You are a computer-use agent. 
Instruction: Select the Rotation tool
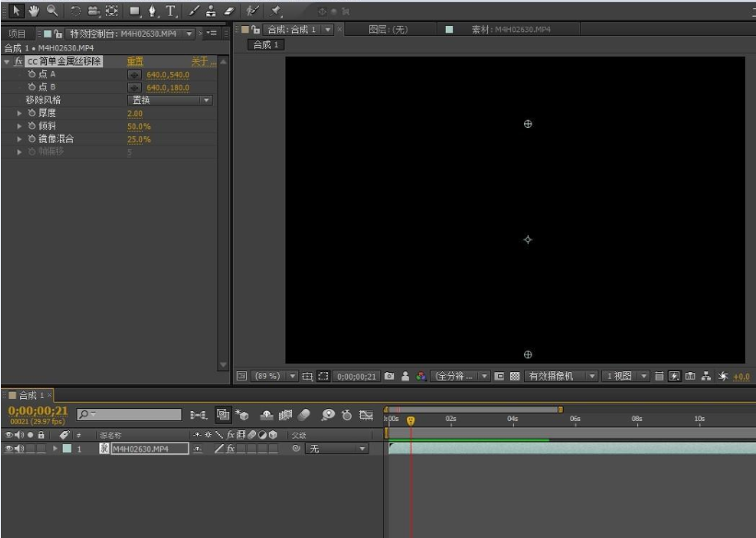[76, 11]
